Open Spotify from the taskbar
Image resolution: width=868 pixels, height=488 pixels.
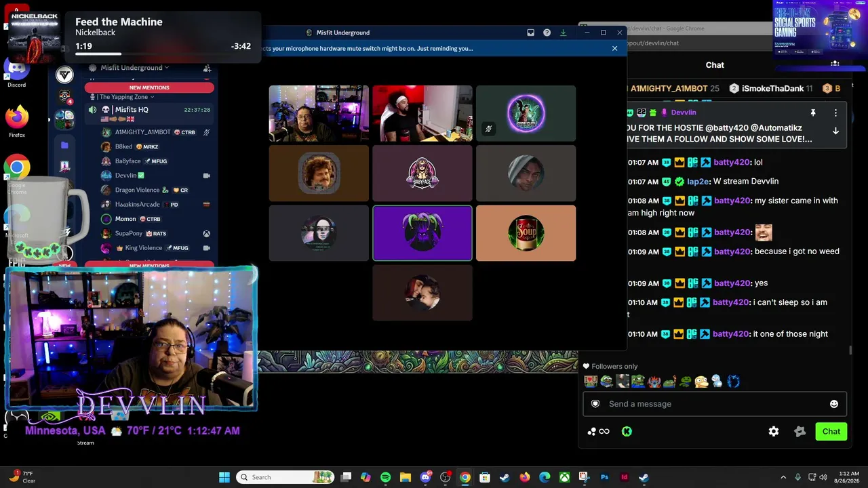pyautogui.click(x=385, y=477)
